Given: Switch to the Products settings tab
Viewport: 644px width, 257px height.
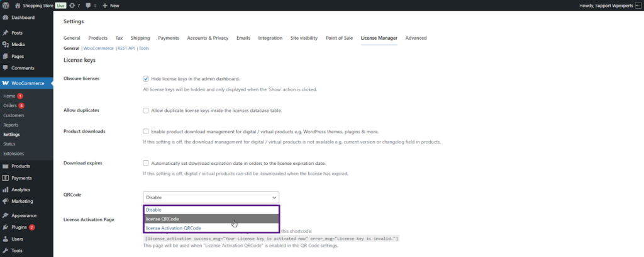Looking at the screenshot, I should pyautogui.click(x=97, y=38).
